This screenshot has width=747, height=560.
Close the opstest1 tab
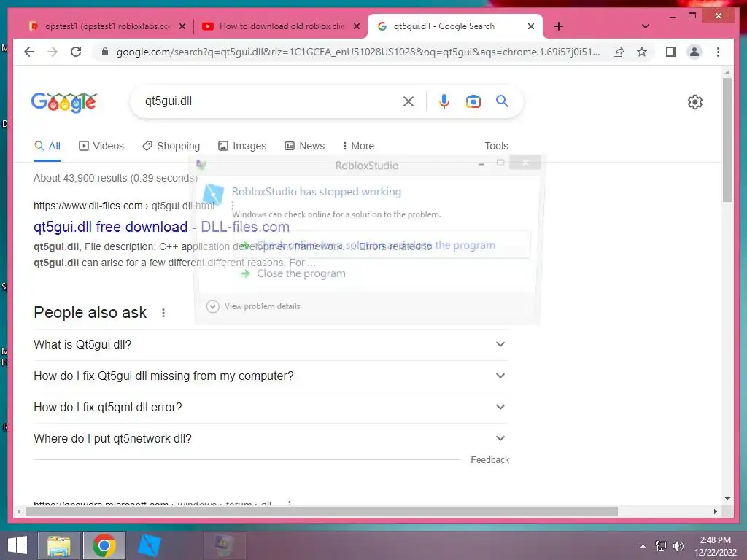[182, 27]
